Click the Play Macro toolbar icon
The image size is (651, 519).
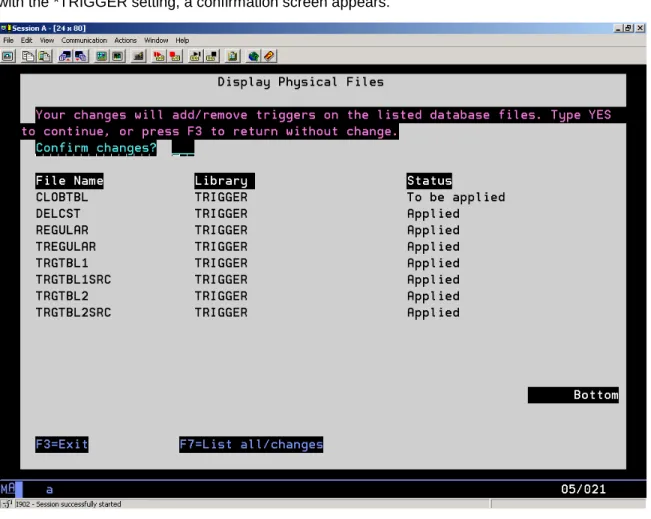(x=195, y=56)
